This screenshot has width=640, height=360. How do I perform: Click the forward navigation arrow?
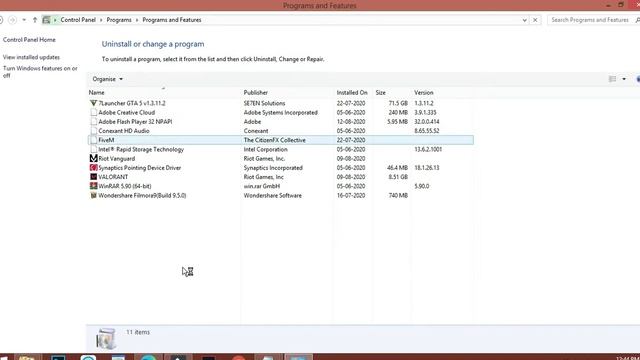click(x=13, y=20)
